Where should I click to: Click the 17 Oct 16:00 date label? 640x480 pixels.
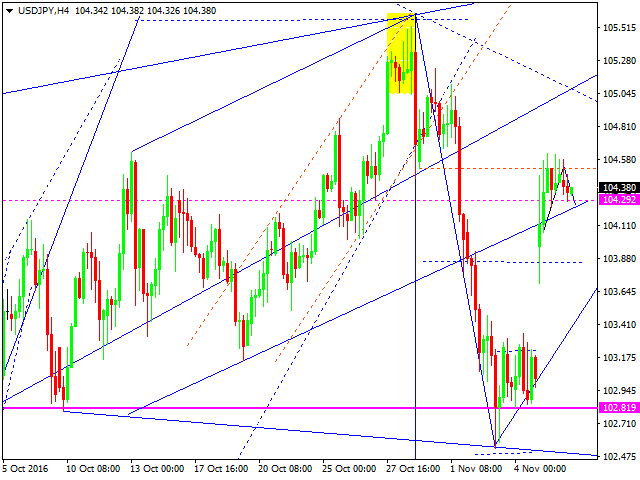coord(221,469)
